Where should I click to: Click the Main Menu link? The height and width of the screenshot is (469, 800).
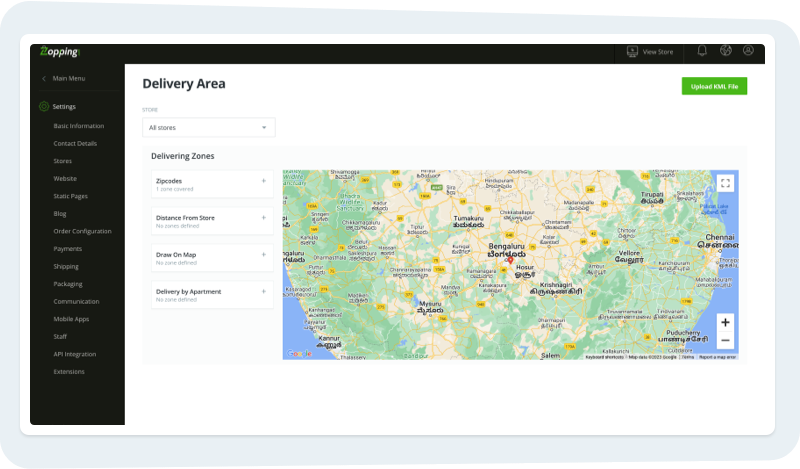coord(69,79)
